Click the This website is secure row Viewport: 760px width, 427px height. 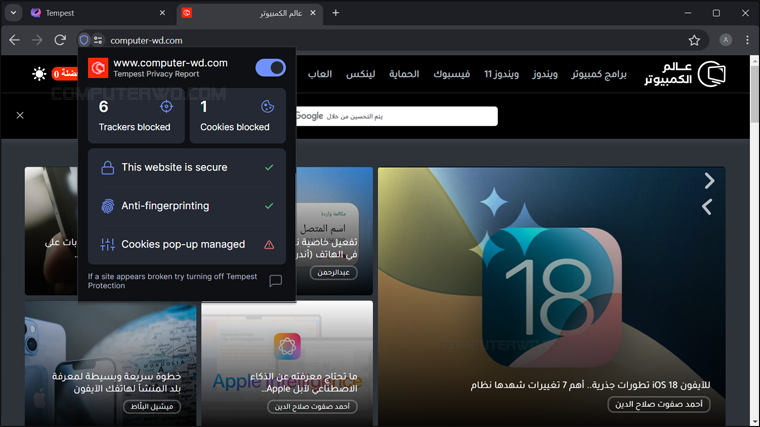pyautogui.click(x=187, y=167)
